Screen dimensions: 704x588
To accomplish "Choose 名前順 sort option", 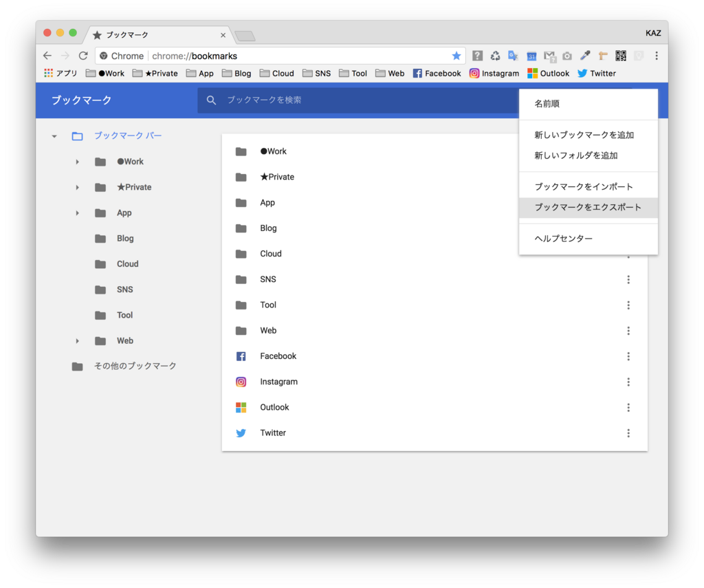I will tap(588, 104).
